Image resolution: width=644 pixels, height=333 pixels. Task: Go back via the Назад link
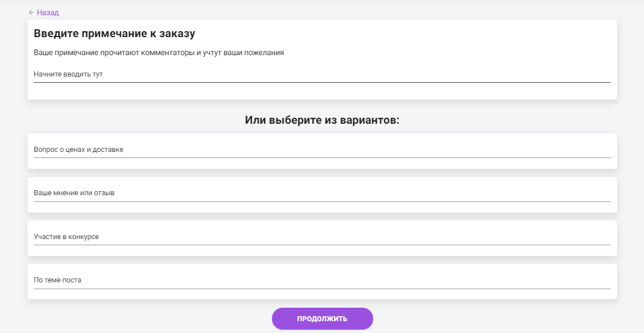click(x=48, y=13)
